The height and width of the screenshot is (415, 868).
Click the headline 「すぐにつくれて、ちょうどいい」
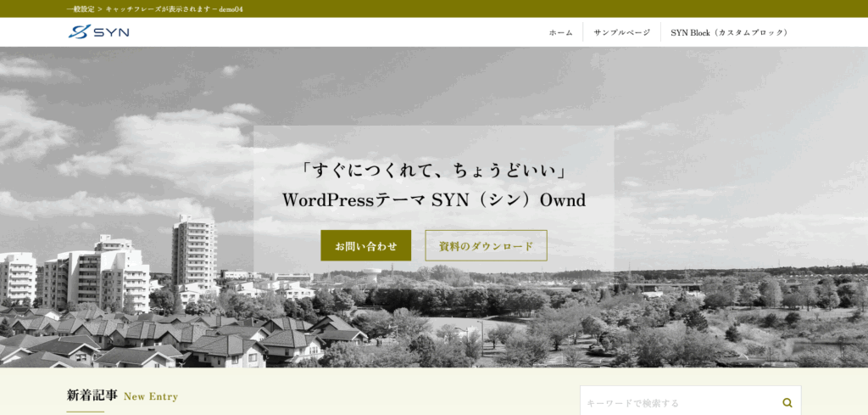pos(433,171)
